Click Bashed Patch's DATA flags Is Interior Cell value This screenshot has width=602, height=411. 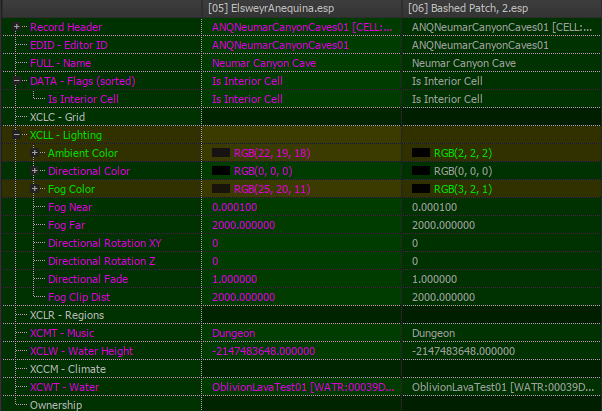(x=447, y=81)
